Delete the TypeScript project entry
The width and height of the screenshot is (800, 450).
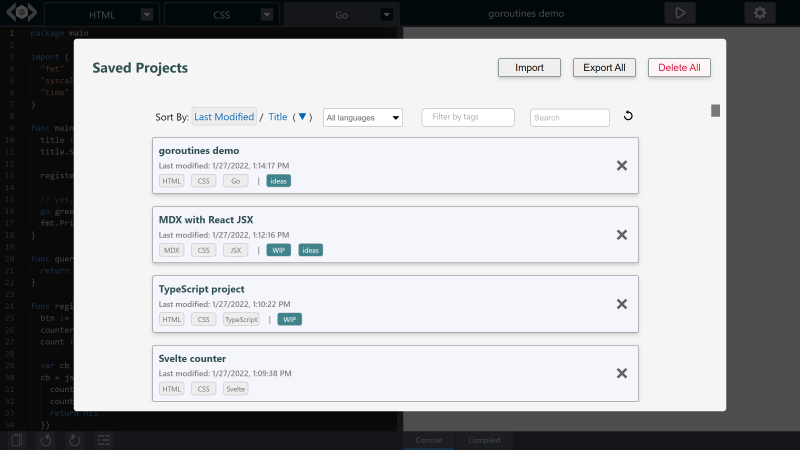(x=621, y=304)
